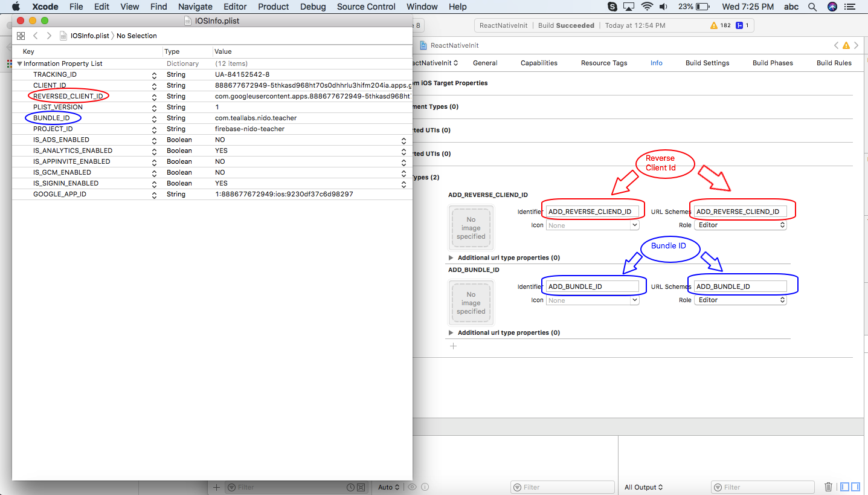Image resolution: width=868 pixels, height=495 pixels.
Task: Jump to previous issue with left chevron in Xcode jump bar
Action: click(x=836, y=45)
